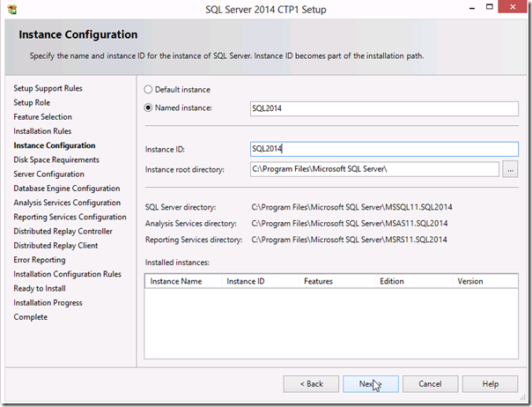Go to Installation Rules step
This screenshot has width=532, height=407.
pos(42,131)
